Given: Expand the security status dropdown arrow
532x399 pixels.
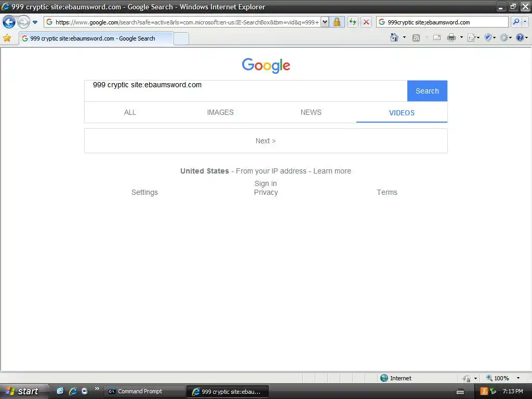Looking at the screenshot, I should [475, 378].
